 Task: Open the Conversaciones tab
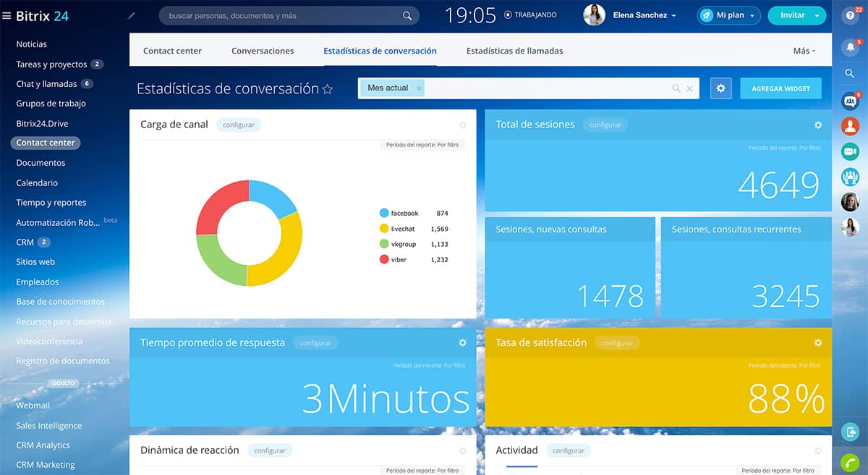click(x=263, y=51)
